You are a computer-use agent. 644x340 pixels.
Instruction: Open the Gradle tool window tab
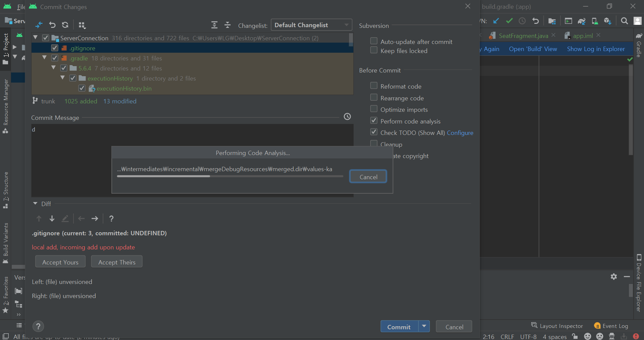pyautogui.click(x=639, y=45)
